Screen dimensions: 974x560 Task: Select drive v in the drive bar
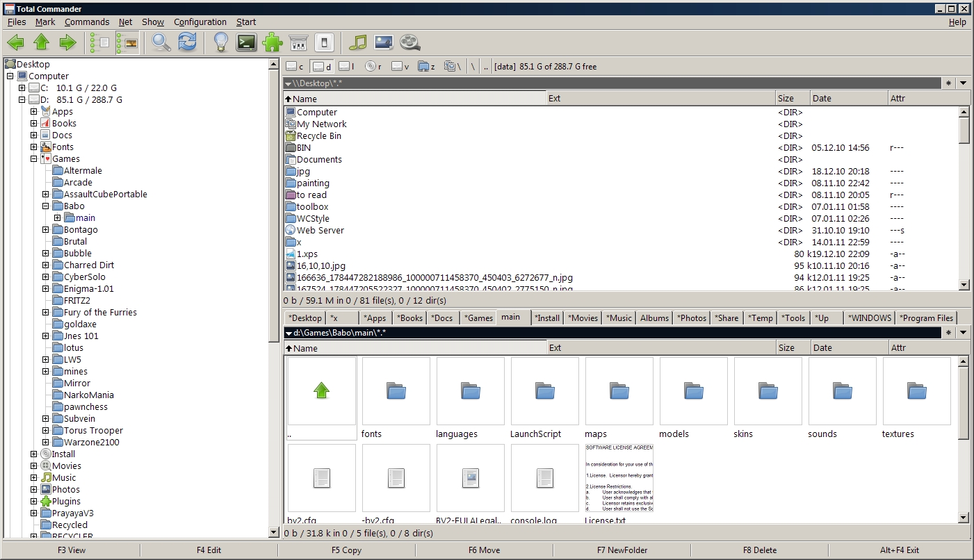click(x=400, y=67)
